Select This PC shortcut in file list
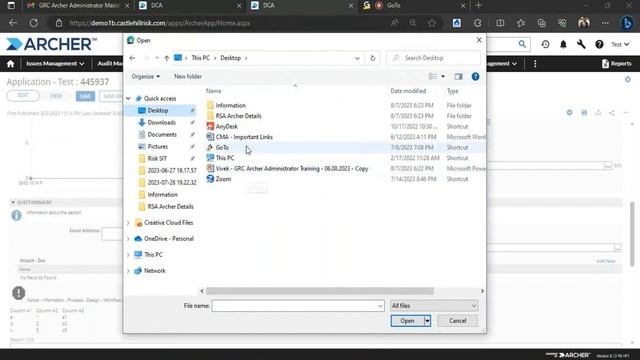Viewport: 640px width, 360px height. tap(225, 158)
